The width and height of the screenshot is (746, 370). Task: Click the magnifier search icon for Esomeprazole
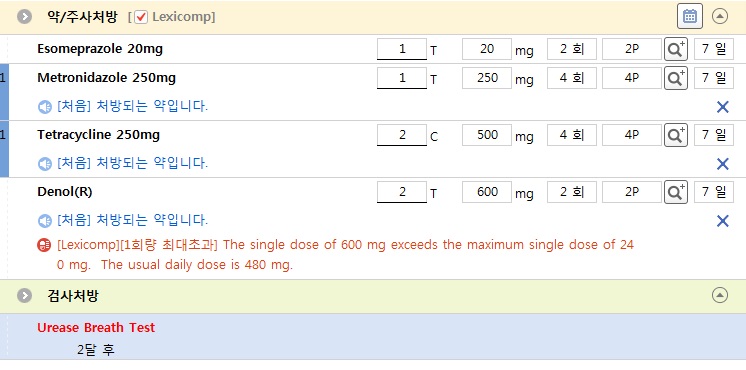[676, 49]
